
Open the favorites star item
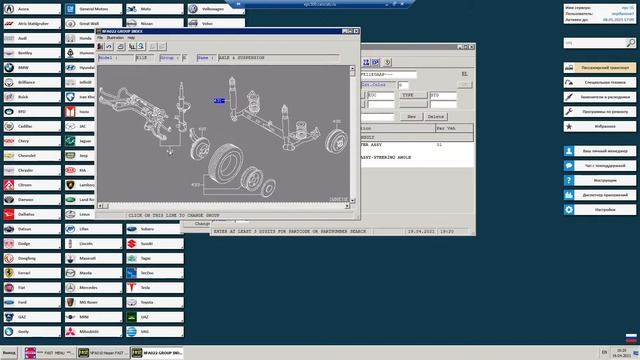pyautogui.click(x=600, y=127)
